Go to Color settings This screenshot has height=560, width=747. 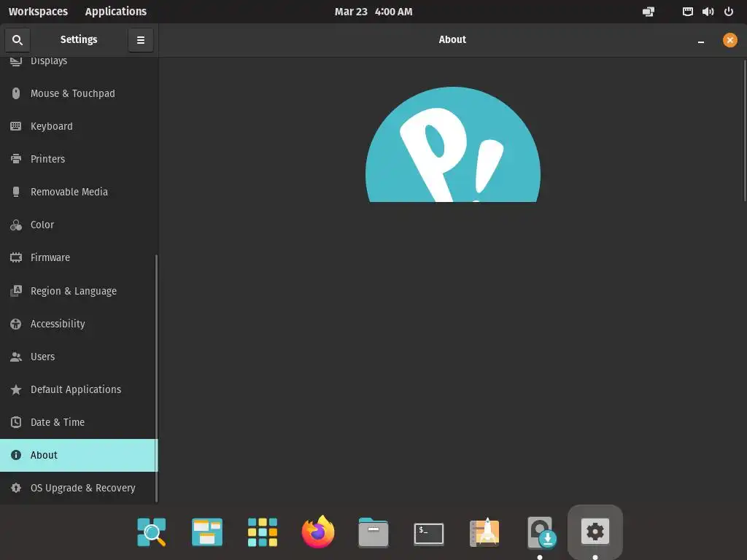tap(79, 225)
